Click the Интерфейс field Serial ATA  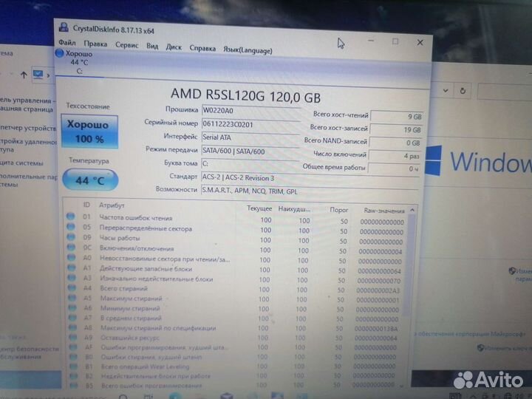tap(250, 137)
